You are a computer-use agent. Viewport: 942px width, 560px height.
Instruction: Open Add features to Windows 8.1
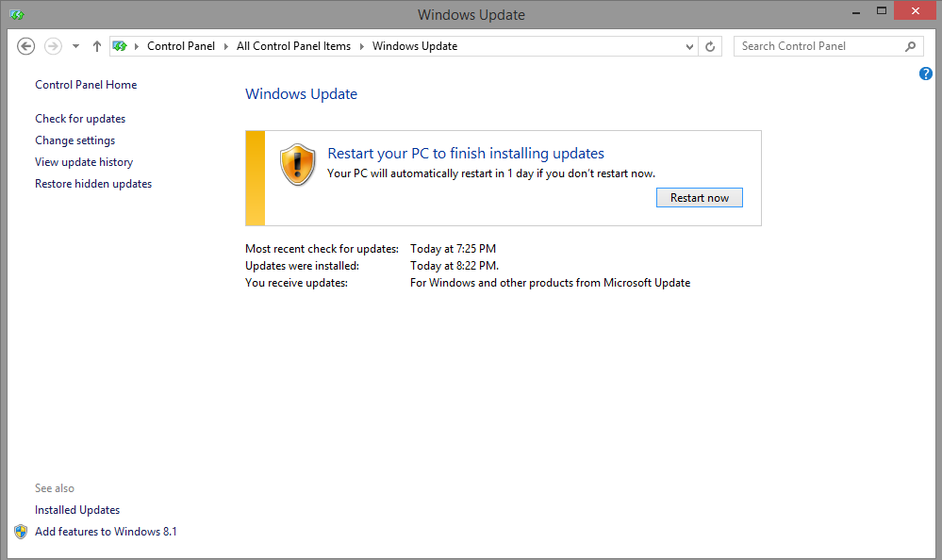106,531
